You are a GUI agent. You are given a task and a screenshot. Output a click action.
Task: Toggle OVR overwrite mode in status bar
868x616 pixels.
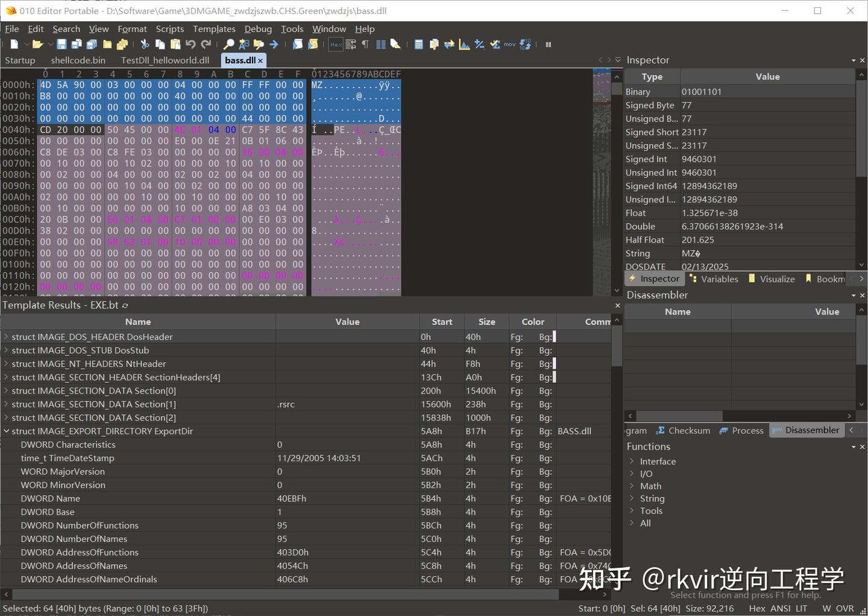[845, 608]
